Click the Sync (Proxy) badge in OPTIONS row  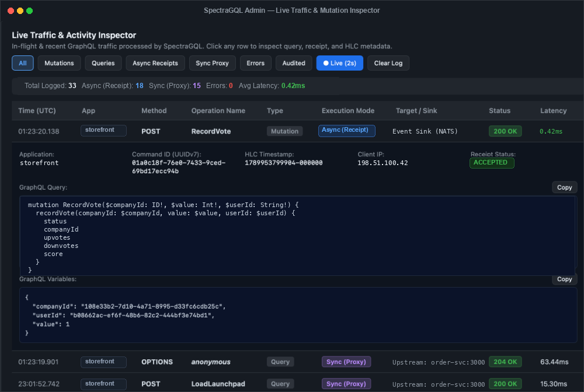(346, 362)
